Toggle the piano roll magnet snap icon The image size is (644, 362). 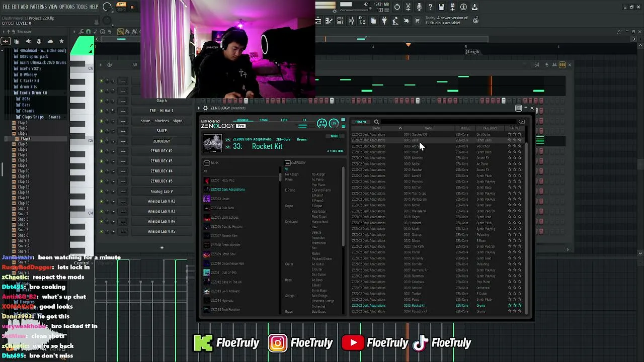pyautogui.click(x=89, y=32)
